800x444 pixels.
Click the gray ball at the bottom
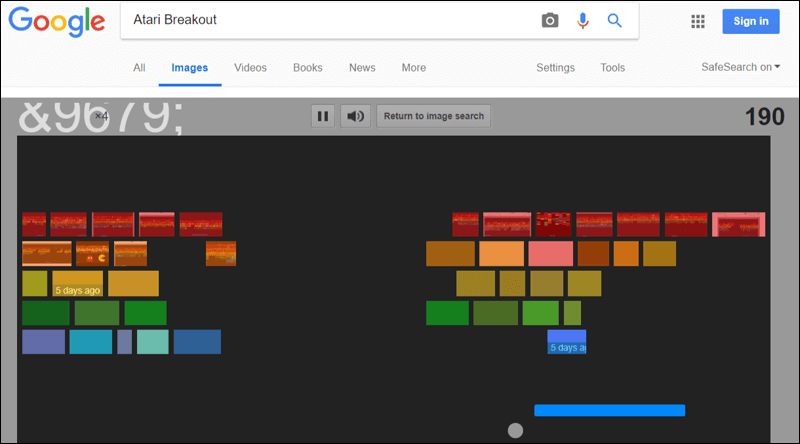point(515,431)
